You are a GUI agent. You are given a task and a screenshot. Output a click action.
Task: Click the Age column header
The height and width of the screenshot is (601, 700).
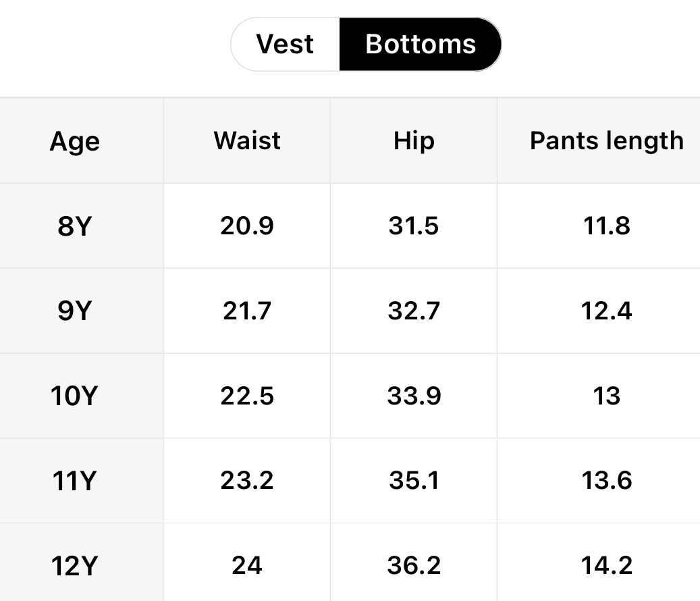75,142
